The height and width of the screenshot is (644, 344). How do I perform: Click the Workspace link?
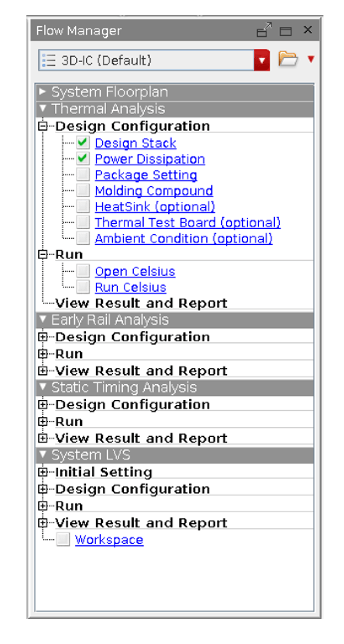click(x=109, y=539)
